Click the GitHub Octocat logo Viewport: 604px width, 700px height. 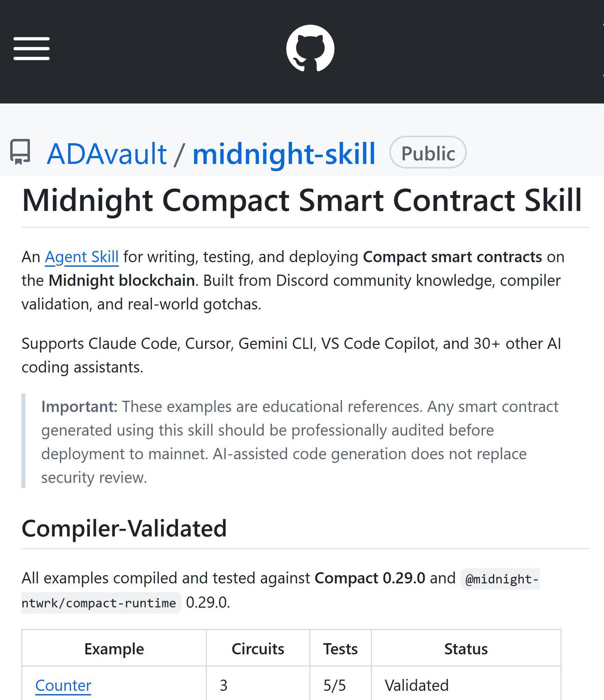tap(310, 48)
